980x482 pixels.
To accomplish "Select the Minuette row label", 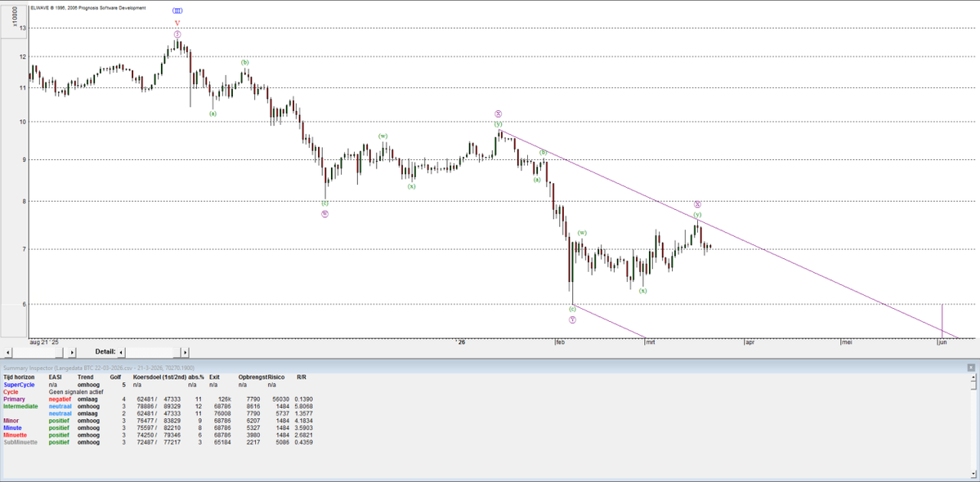I will [x=15, y=435].
